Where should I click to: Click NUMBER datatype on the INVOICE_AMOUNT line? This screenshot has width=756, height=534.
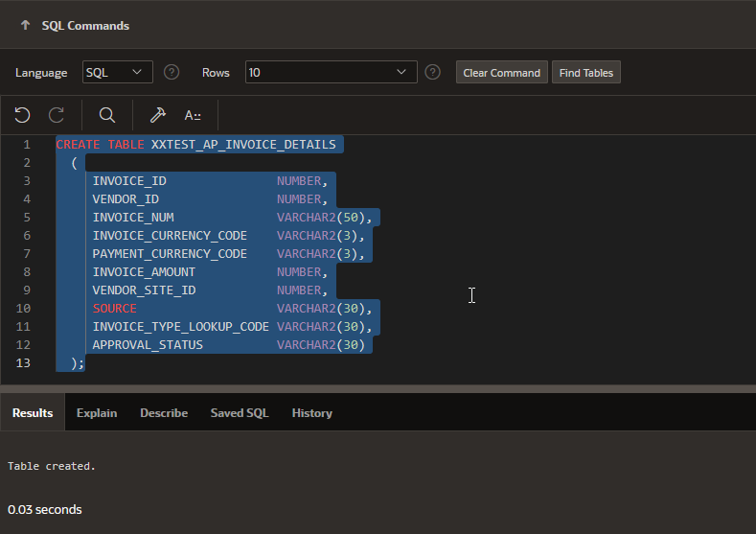[299, 272]
